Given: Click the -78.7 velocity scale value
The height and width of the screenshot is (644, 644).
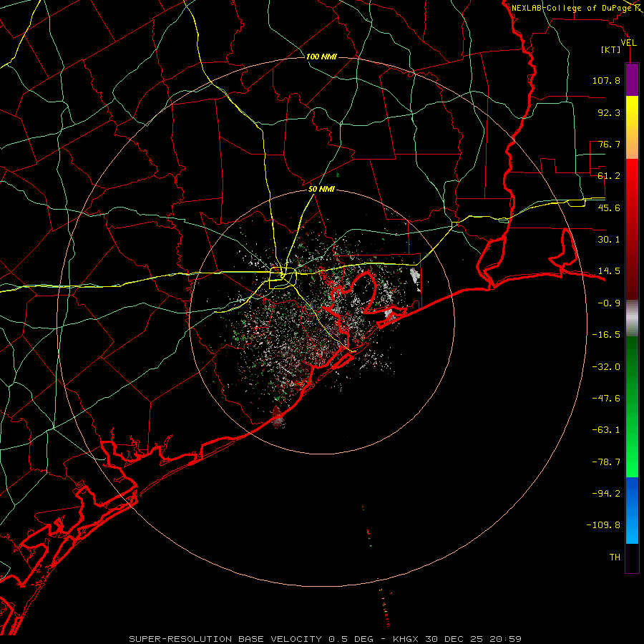Looking at the screenshot, I should (606, 462).
